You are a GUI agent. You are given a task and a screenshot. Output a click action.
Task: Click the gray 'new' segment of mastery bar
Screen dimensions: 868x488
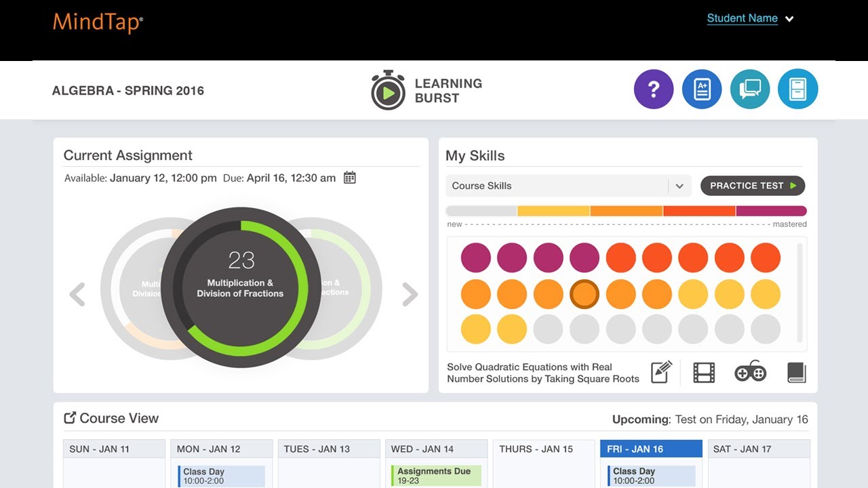click(481, 211)
